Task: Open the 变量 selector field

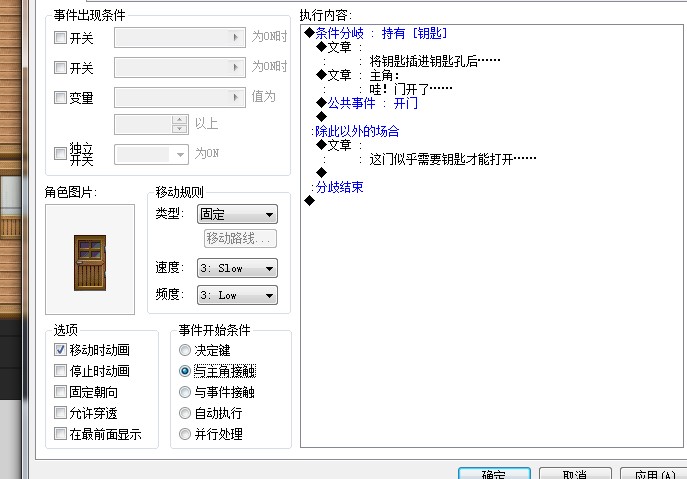Action: [180, 97]
